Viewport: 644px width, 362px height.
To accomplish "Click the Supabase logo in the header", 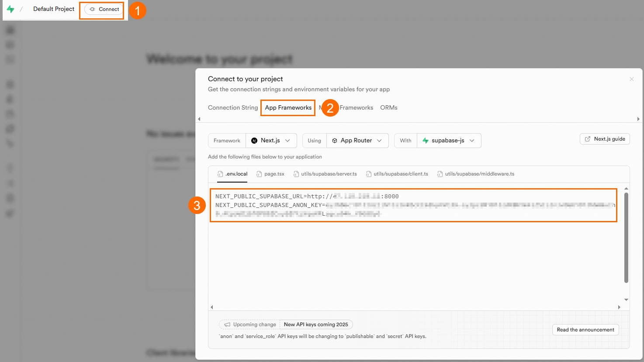I will click(10, 9).
